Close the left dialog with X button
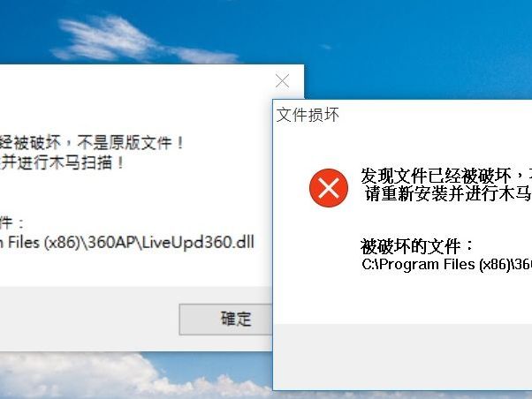532x399 pixels. (282, 81)
